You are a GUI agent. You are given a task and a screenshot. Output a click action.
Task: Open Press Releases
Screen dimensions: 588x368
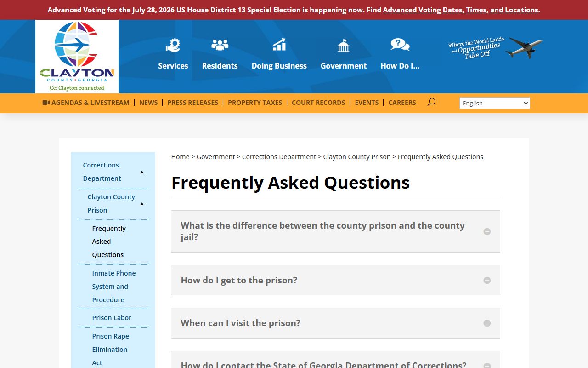[x=193, y=103]
